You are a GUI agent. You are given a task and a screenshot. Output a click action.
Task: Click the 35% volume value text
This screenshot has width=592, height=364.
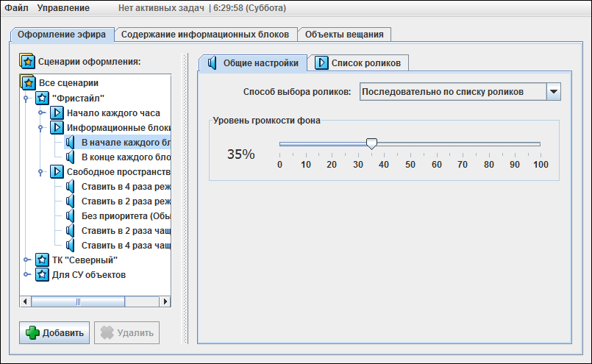pos(241,154)
